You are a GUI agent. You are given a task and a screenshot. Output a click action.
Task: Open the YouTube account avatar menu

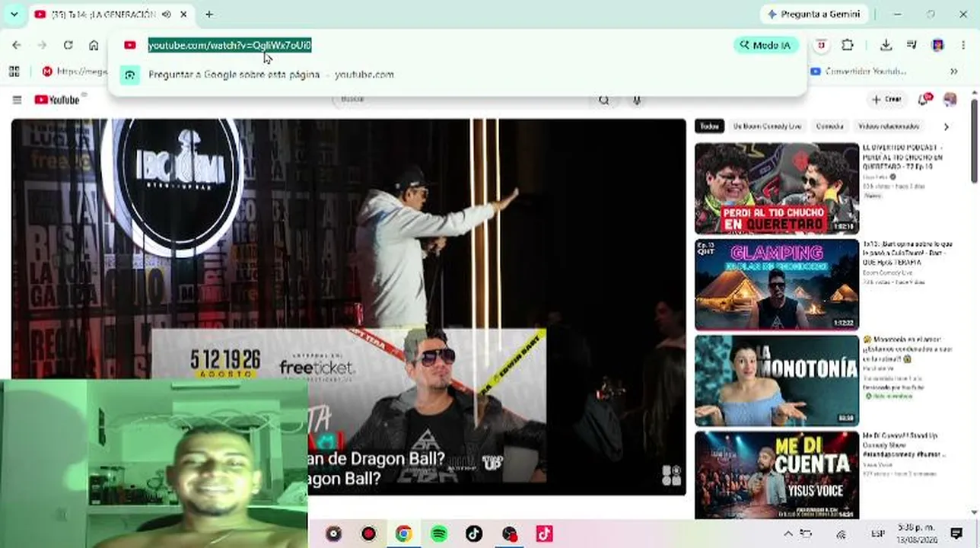point(950,100)
